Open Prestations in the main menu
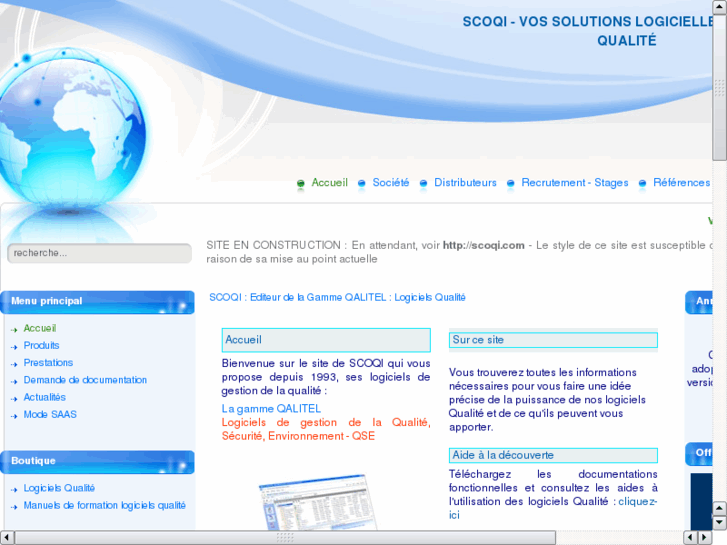The width and height of the screenshot is (727, 545). point(48,363)
